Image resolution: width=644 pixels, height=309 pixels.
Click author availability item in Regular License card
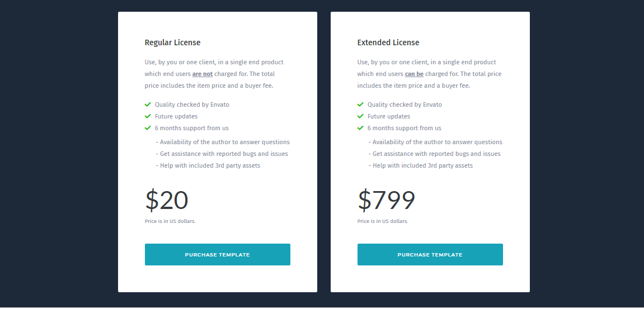pos(223,142)
